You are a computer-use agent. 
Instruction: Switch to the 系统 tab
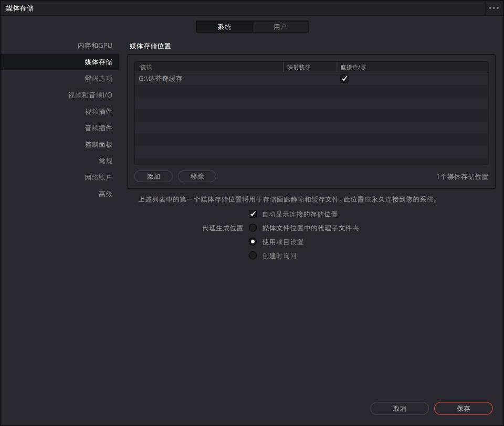[x=224, y=27]
